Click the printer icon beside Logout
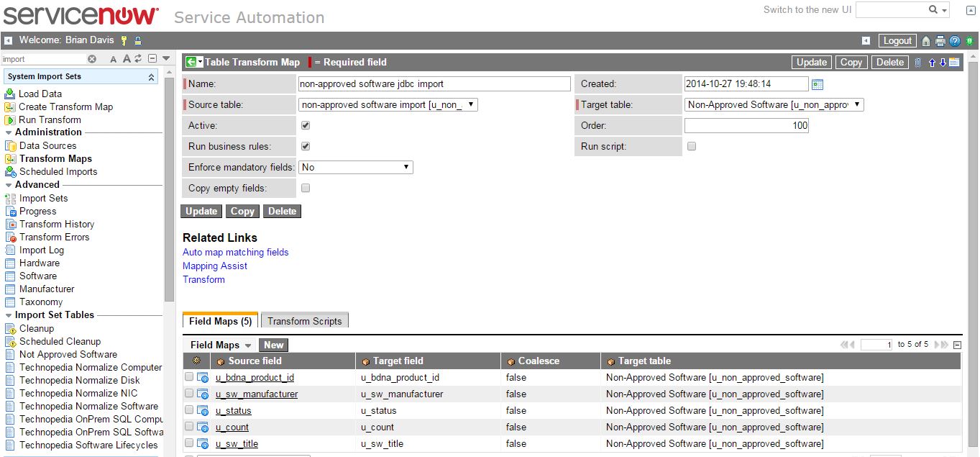This screenshot has width=980, height=457. pyautogui.click(x=940, y=41)
